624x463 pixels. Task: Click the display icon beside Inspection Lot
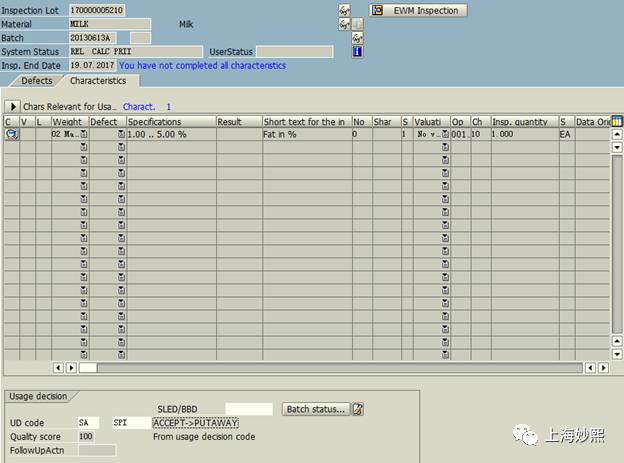point(345,10)
